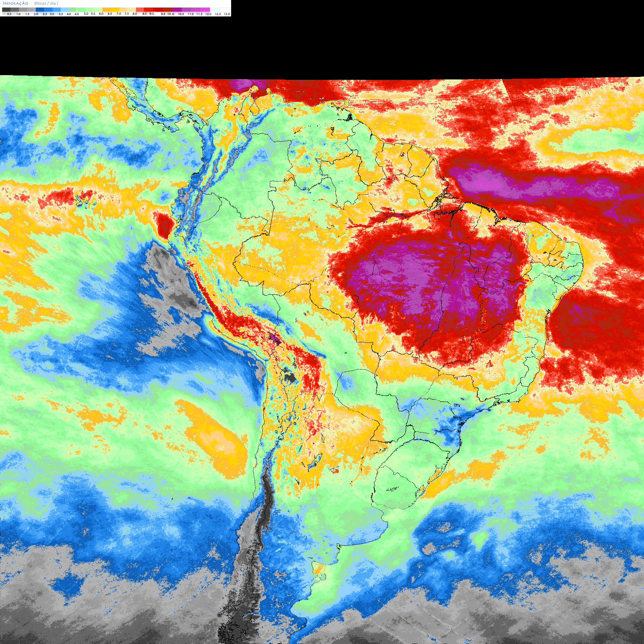Select the white legend swatch above 13.0
Viewport: 644px width, 644px height.
coord(225,10)
